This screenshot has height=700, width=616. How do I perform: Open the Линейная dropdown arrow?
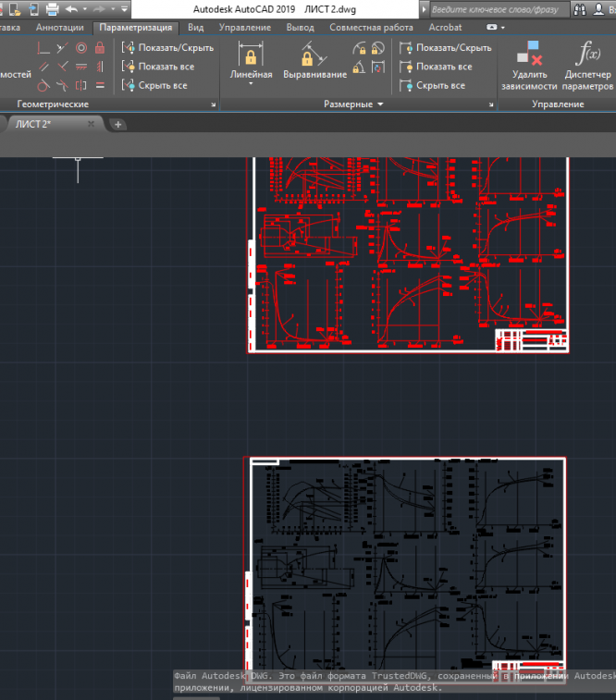[251, 85]
